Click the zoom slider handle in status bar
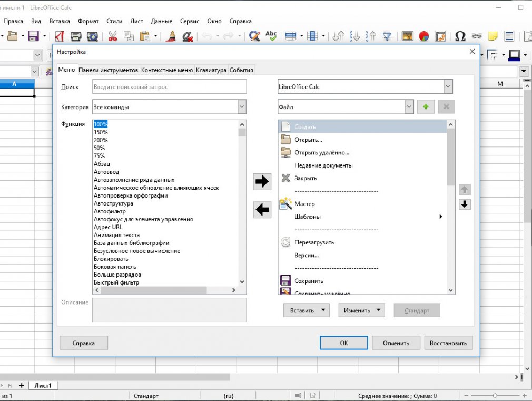Viewport: 532px width, 401px height. pyautogui.click(x=495, y=396)
